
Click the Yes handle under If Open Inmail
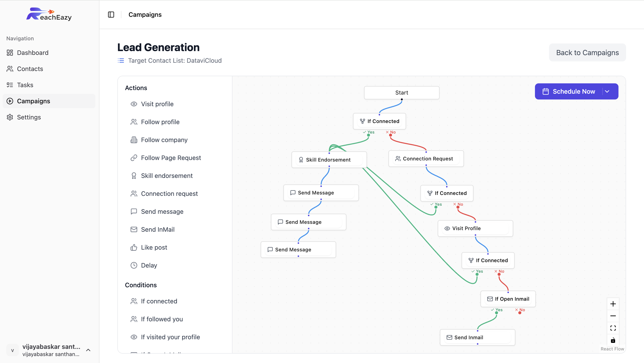496,313
